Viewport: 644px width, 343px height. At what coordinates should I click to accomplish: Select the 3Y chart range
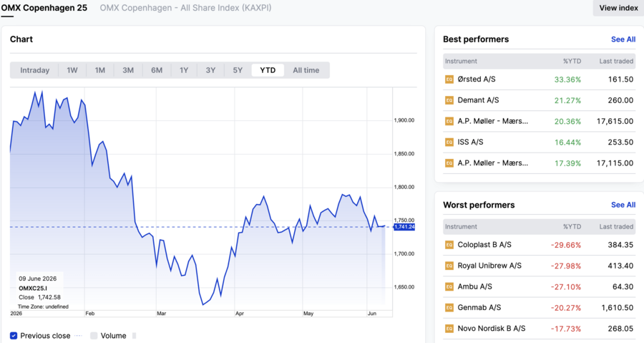210,70
